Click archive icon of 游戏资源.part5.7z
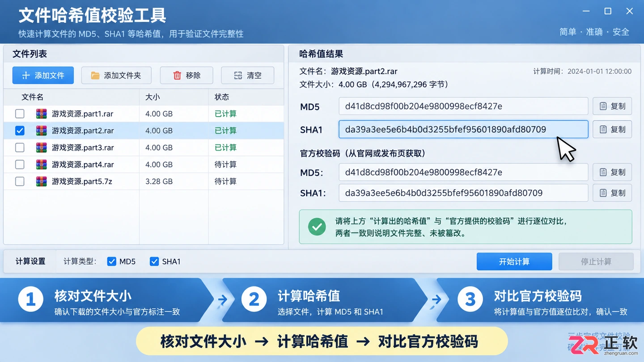The image size is (644, 362). [x=42, y=181]
